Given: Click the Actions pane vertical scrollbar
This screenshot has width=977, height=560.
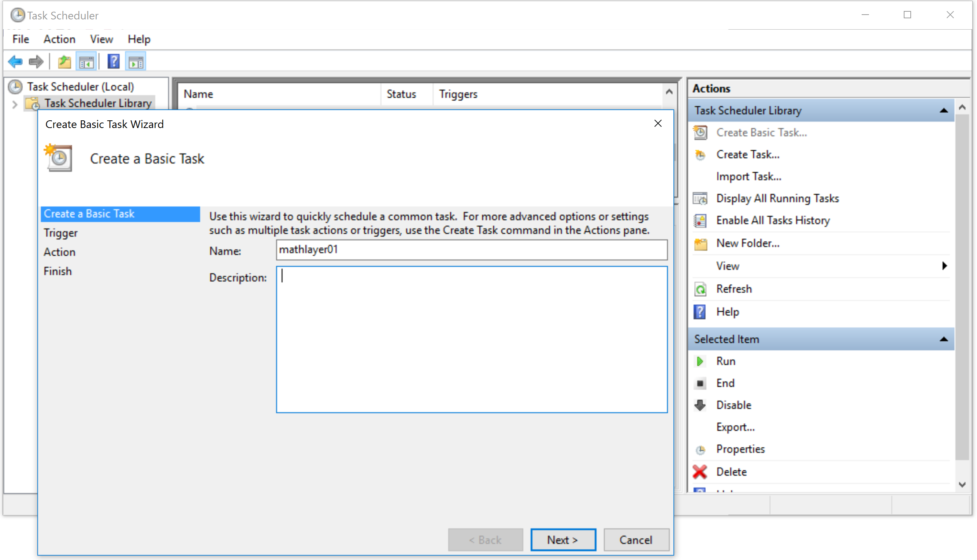Looking at the screenshot, I should pos(962,285).
